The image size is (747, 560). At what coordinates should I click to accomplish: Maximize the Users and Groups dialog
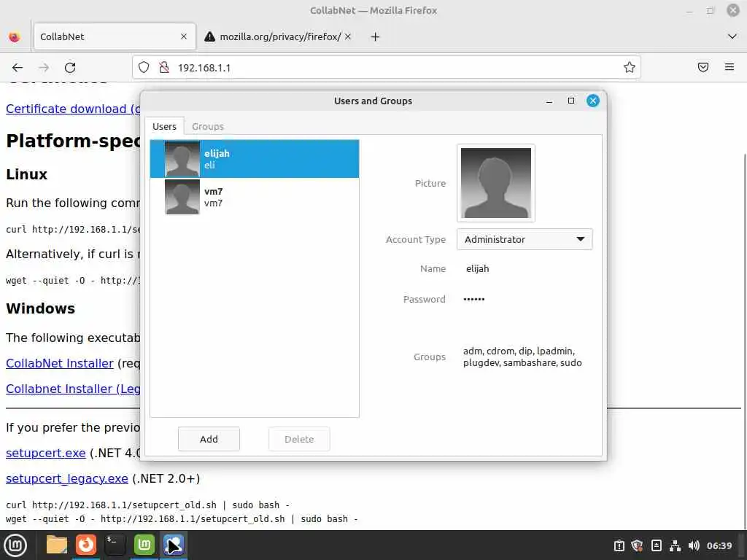(x=571, y=101)
